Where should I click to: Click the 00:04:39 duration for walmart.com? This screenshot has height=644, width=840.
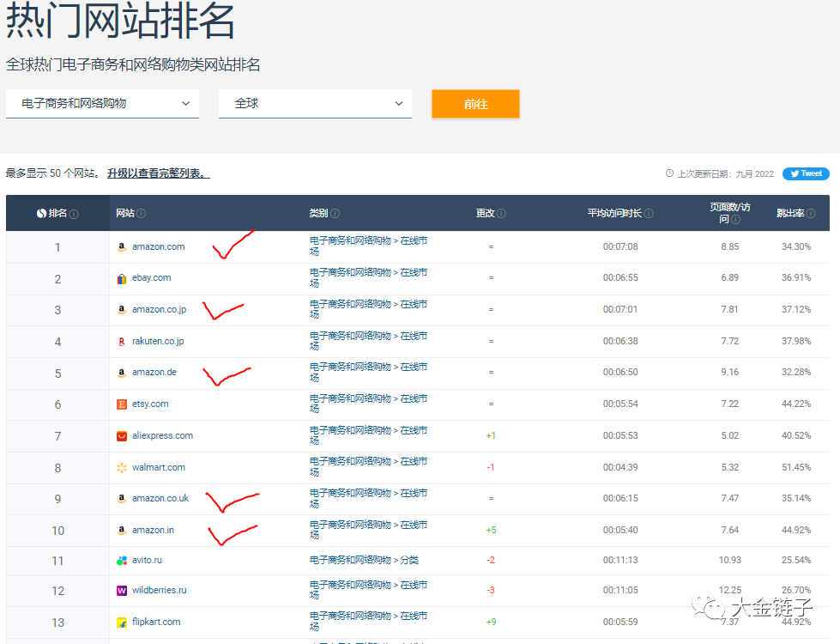[x=620, y=467]
